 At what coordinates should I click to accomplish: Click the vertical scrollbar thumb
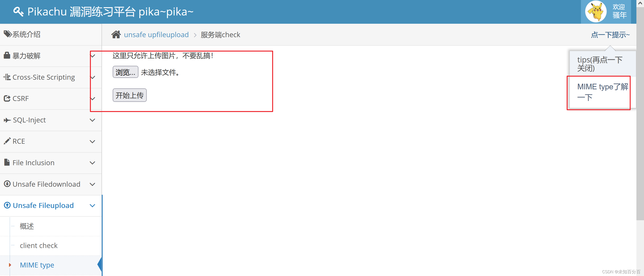pos(640,114)
